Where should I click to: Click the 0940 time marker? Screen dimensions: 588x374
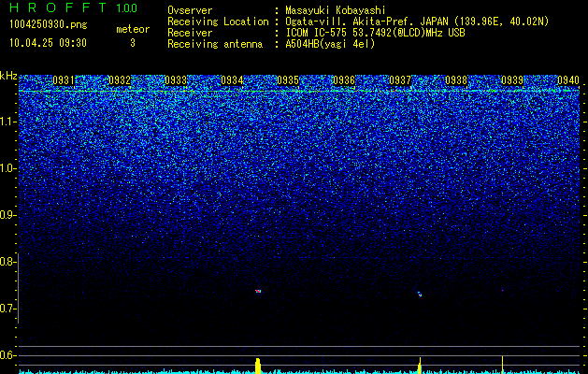[568, 80]
